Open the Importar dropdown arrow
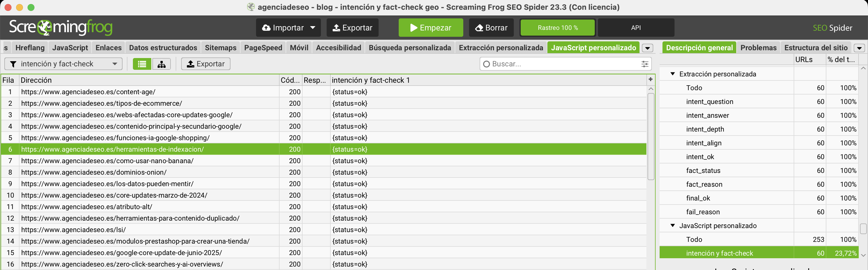Viewport: 868px width, 270px height. 313,28
